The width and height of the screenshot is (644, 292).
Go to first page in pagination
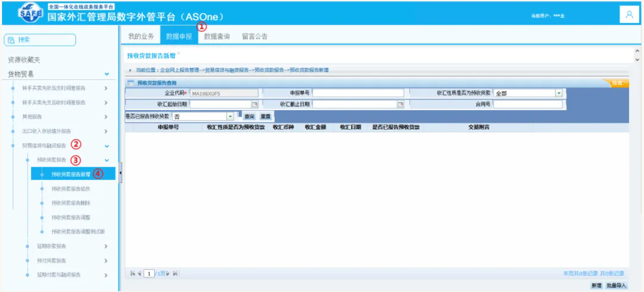coord(133,274)
